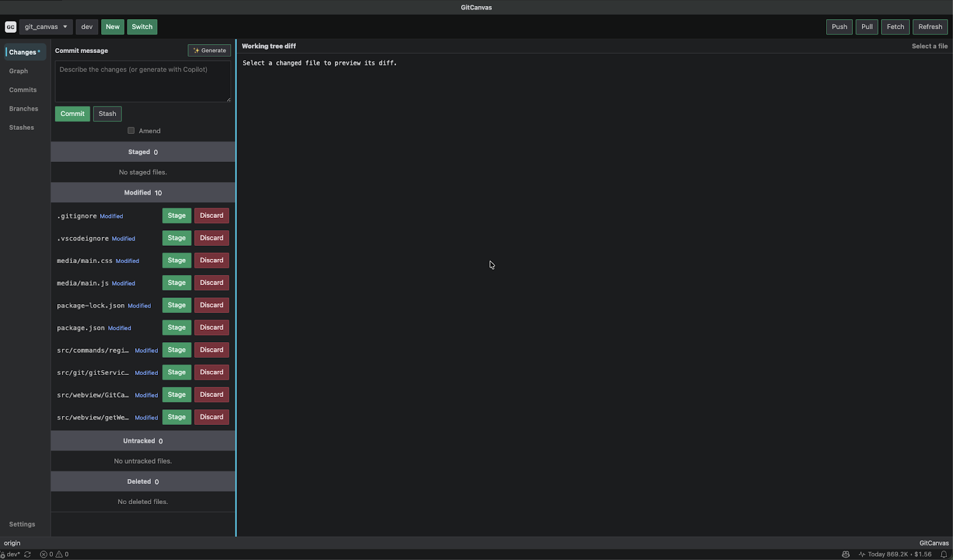Discard changes to .gitignore
The width and height of the screenshot is (953, 560).
point(211,215)
